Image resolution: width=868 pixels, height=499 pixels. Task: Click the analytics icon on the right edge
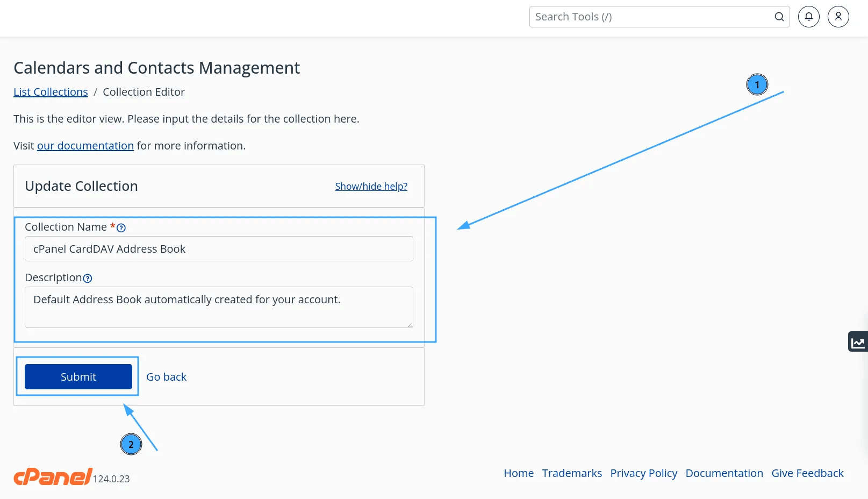858,341
